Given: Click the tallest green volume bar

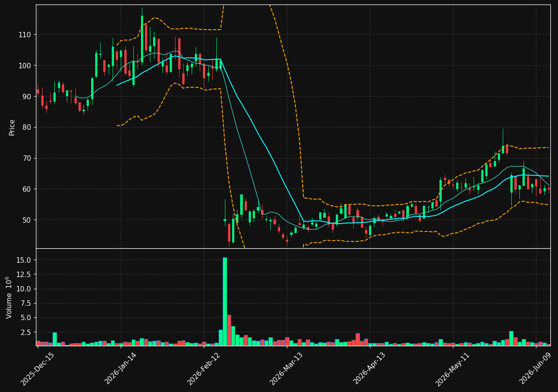Looking at the screenshot, I should (x=225, y=301).
